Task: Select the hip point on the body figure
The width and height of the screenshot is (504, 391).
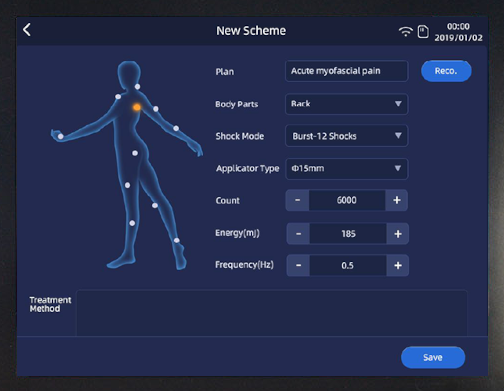Action: click(x=135, y=153)
